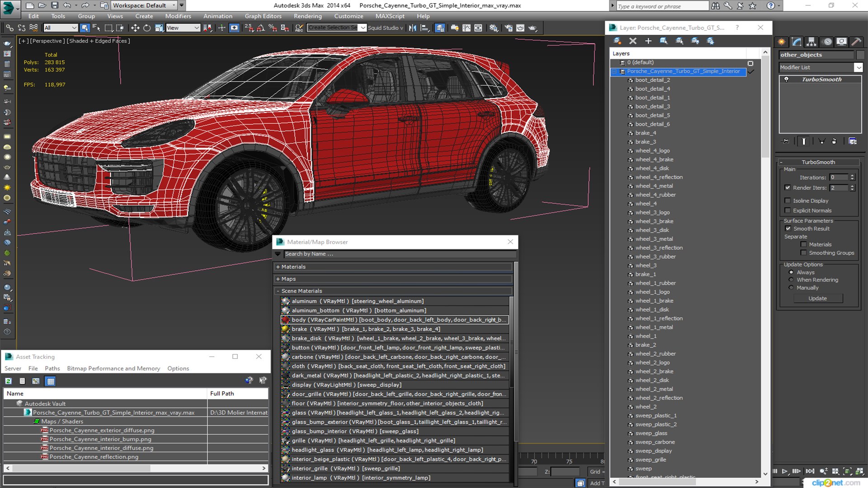Click the Update button
The image size is (868, 488).
[817, 299]
